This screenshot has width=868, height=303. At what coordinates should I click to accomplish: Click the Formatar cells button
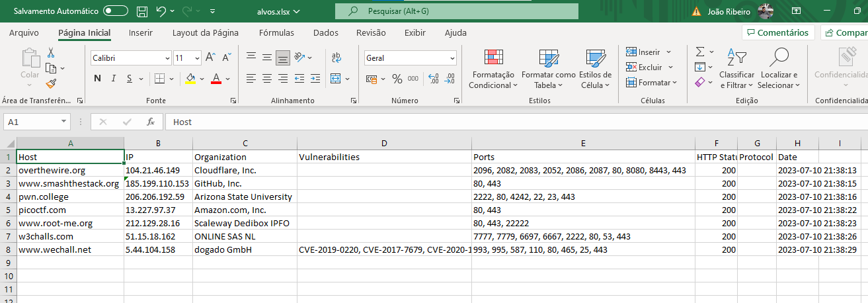651,83
